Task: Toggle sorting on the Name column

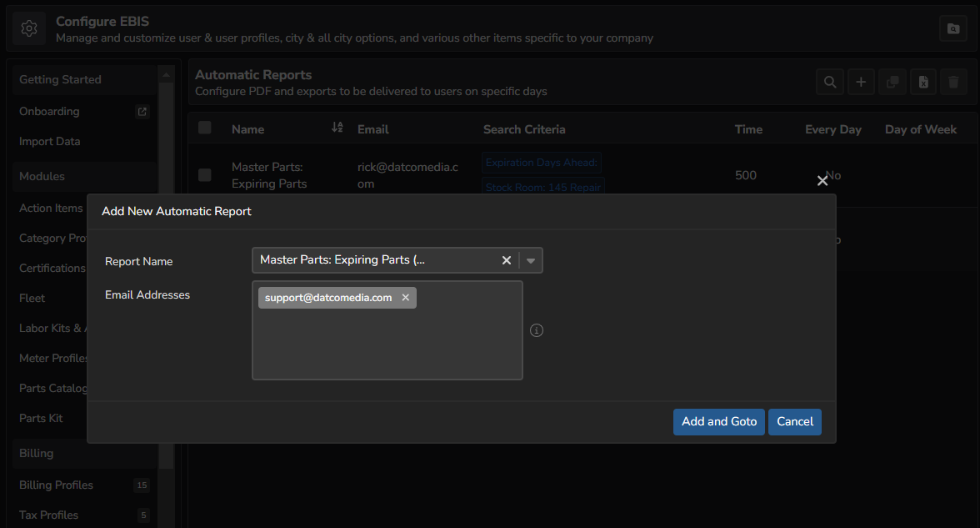Action: point(337,128)
